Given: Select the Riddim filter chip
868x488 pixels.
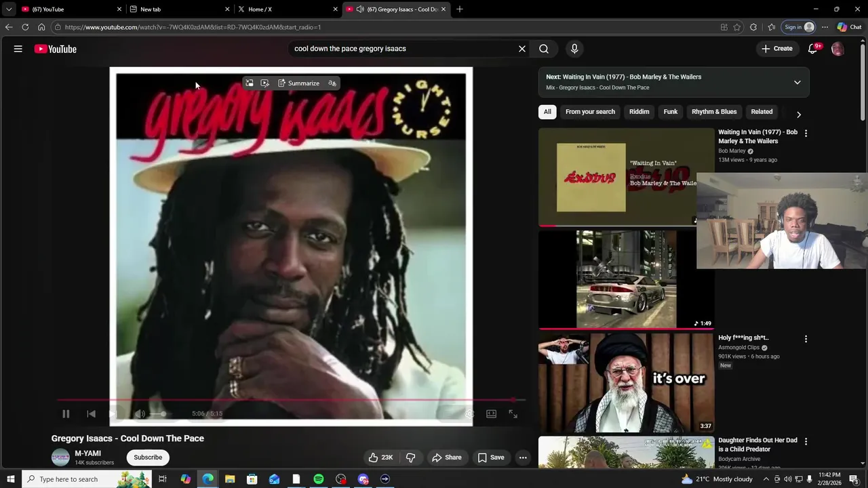Looking at the screenshot, I should pos(639,112).
